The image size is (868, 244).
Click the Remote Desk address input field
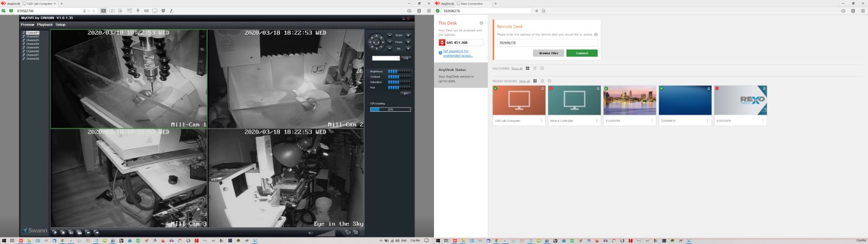click(547, 42)
